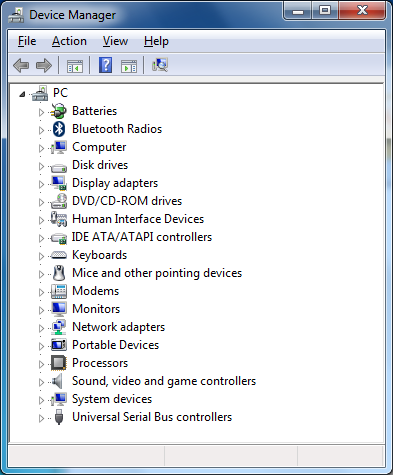
Task: Click the PC root node computer icon
Action: pos(40,93)
